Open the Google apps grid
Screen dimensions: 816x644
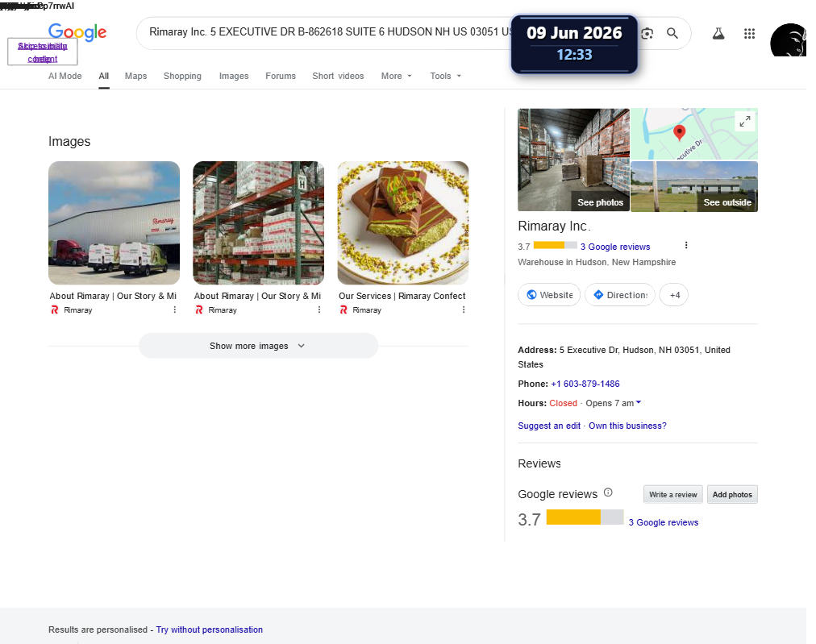pos(749,34)
